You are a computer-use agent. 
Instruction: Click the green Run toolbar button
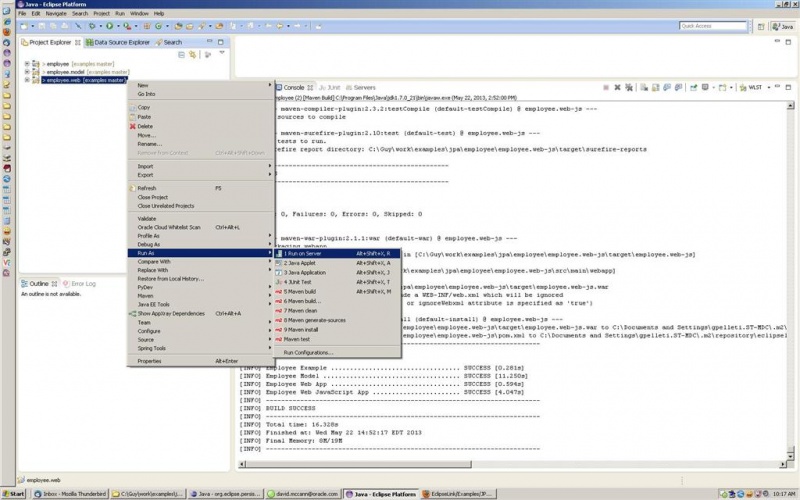tap(109, 26)
